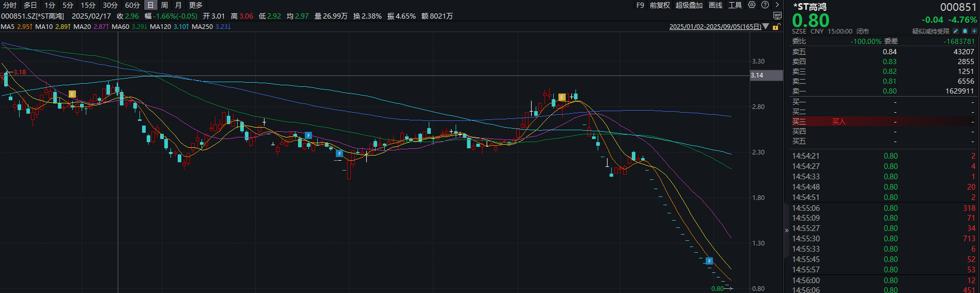The width and height of the screenshot is (980, 293).
Task: Toggle the date range padlock
Action: pyautogui.click(x=775, y=27)
